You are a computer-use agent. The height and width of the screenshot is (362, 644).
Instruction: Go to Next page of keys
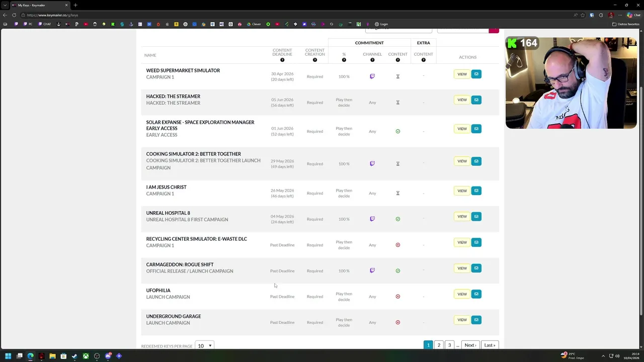pyautogui.click(x=470, y=345)
